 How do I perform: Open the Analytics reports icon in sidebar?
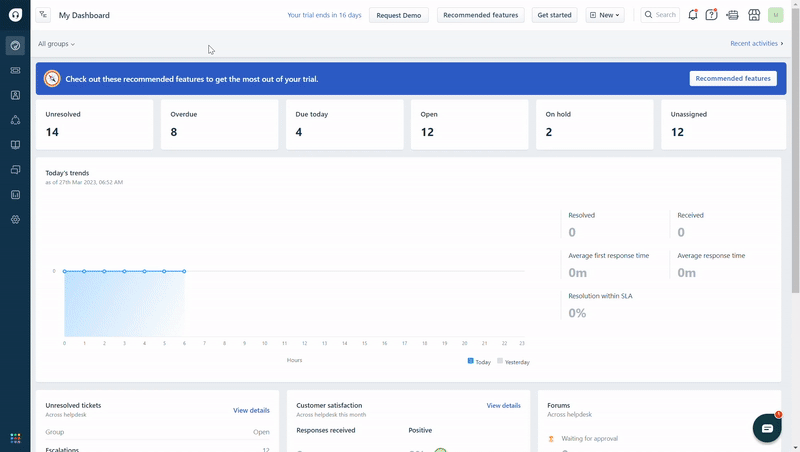coord(15,194)
